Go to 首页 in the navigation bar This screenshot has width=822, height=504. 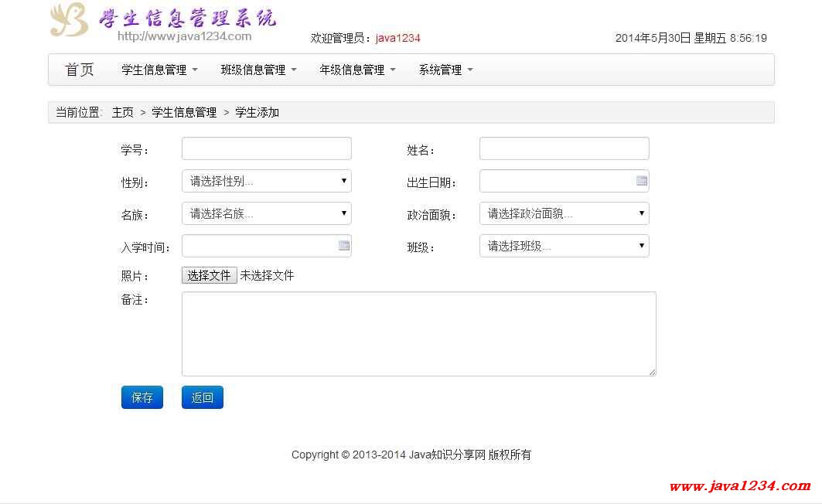point(80,70)
